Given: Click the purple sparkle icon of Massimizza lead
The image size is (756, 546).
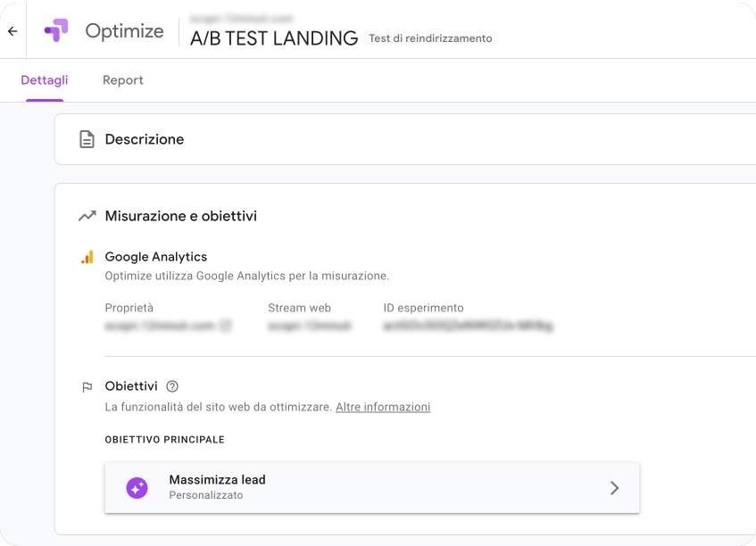Looking at the screenshot, I should pyautogui.click(x=137, y=488).
